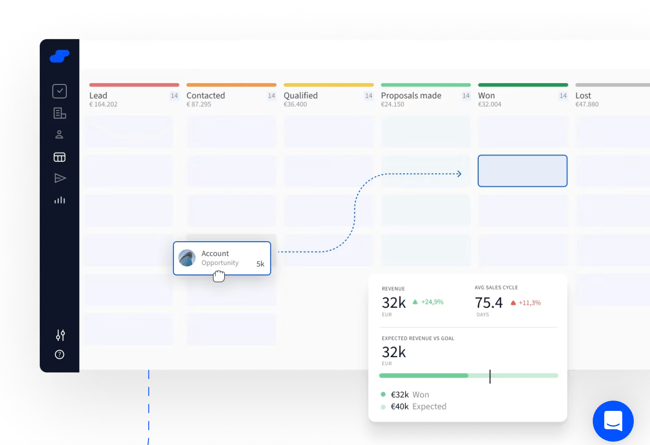Open the Opportunities pipeline board icon
The image size is (650, 445).
59,157
